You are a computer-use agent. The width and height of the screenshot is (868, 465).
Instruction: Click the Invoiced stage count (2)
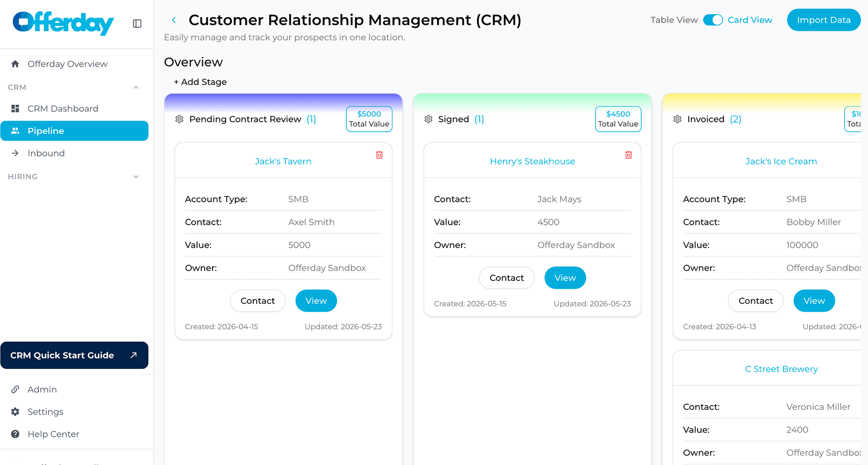(x=735, y=119)
